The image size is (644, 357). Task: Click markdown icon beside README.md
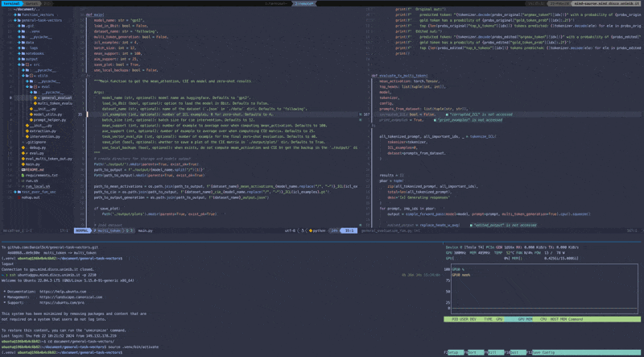coord(23,169)
